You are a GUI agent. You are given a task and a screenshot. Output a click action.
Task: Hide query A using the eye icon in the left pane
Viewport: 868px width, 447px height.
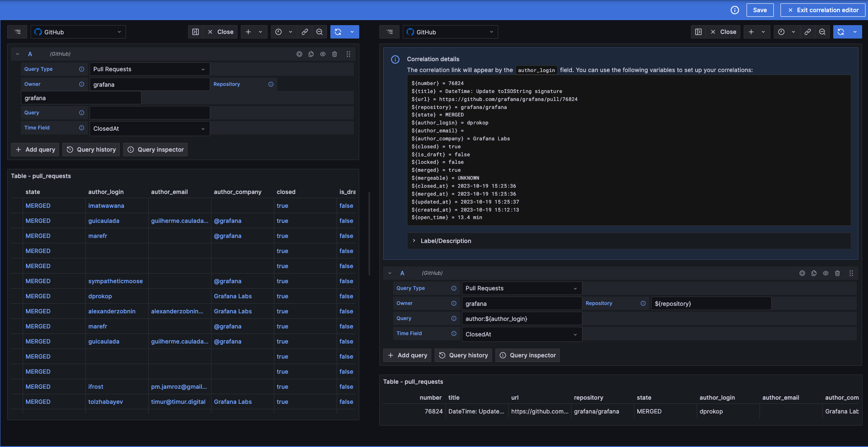pyautogui.click(x=322, y=54)
